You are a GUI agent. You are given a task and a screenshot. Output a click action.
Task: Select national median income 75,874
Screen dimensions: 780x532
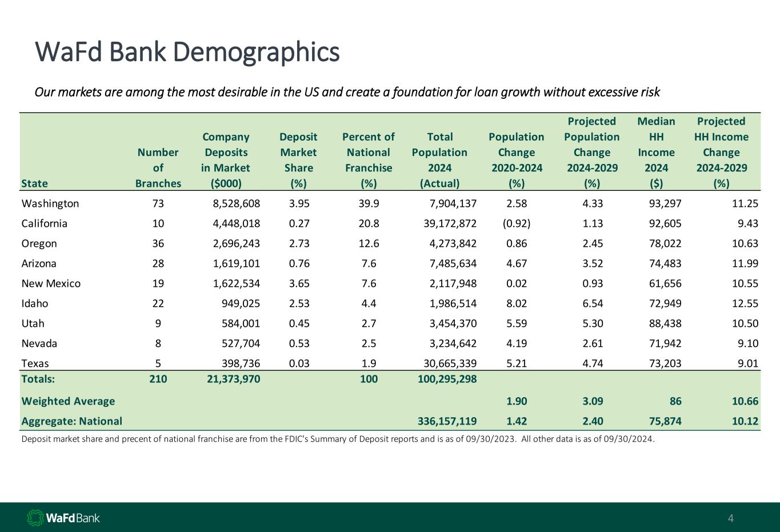pos(664,421)
